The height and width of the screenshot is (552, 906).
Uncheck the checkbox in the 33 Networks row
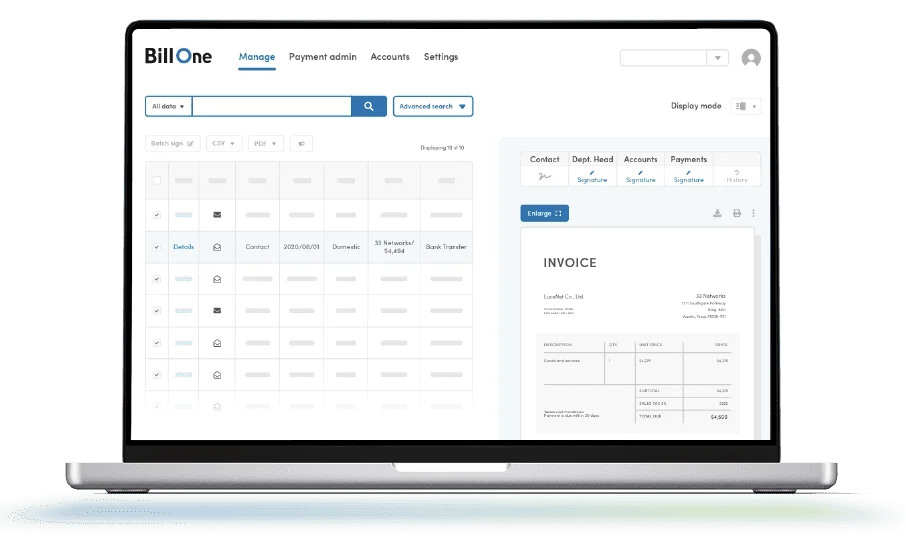pyautogui.click(x=157, y=247)
